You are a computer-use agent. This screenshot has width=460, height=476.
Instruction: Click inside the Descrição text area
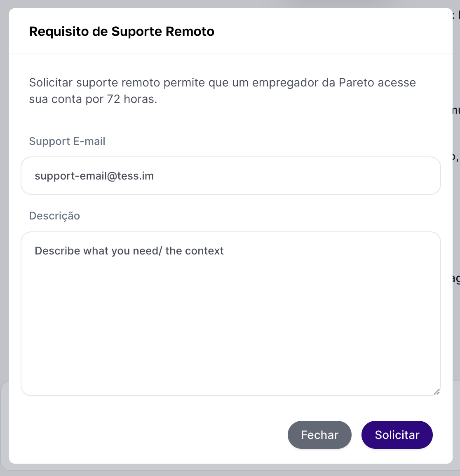click(231, 313)
